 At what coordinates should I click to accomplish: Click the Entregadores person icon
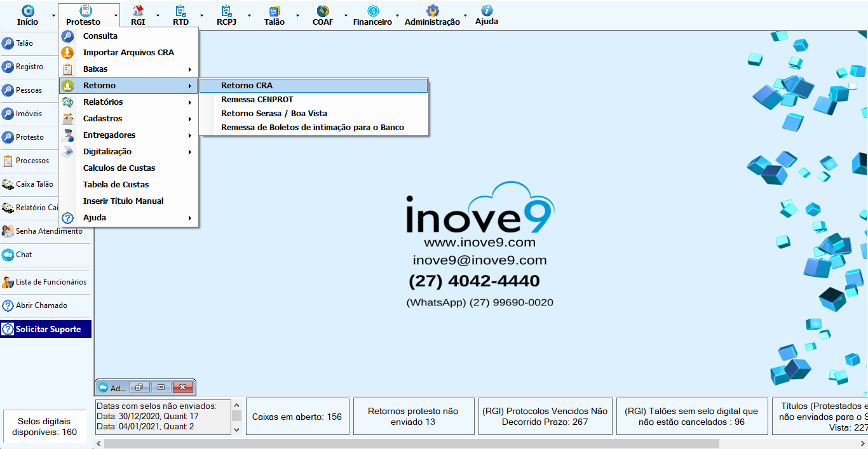[68, 135]
